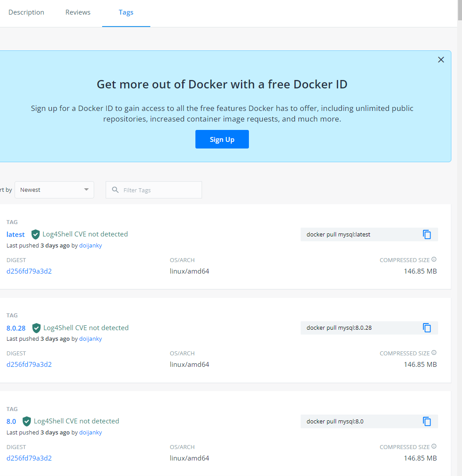Click the docker pull mysql:latest command text
The width and height of the screenshot is (462, 476).
pyautogui.click(x=338, y=234)
